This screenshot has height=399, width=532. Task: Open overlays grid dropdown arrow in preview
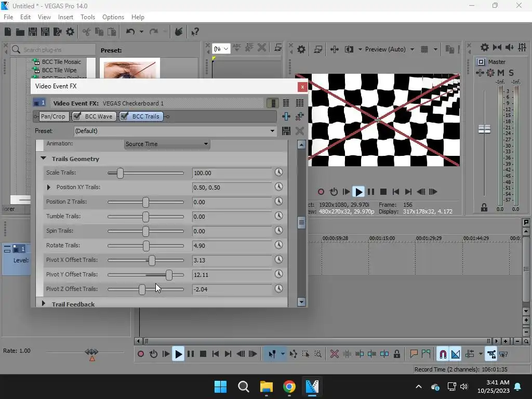point(435,49)
